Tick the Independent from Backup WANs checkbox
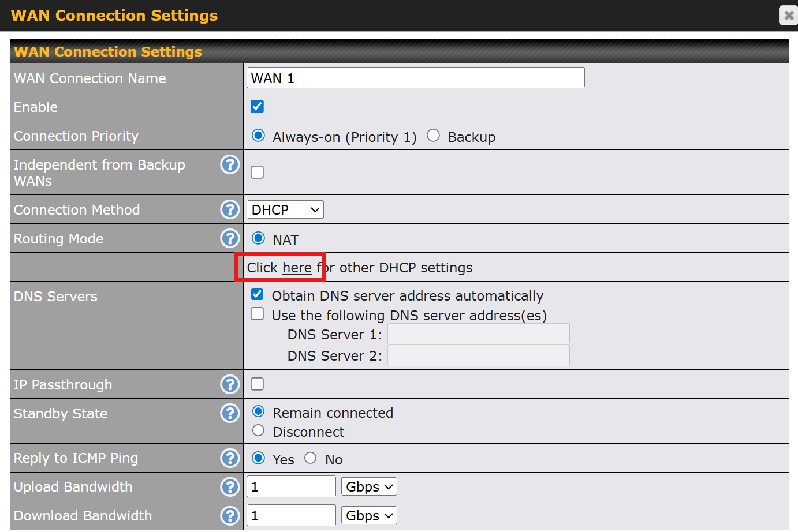Image resolution: width=798 pixels, height=532 pixels. [x=258, y=173]
